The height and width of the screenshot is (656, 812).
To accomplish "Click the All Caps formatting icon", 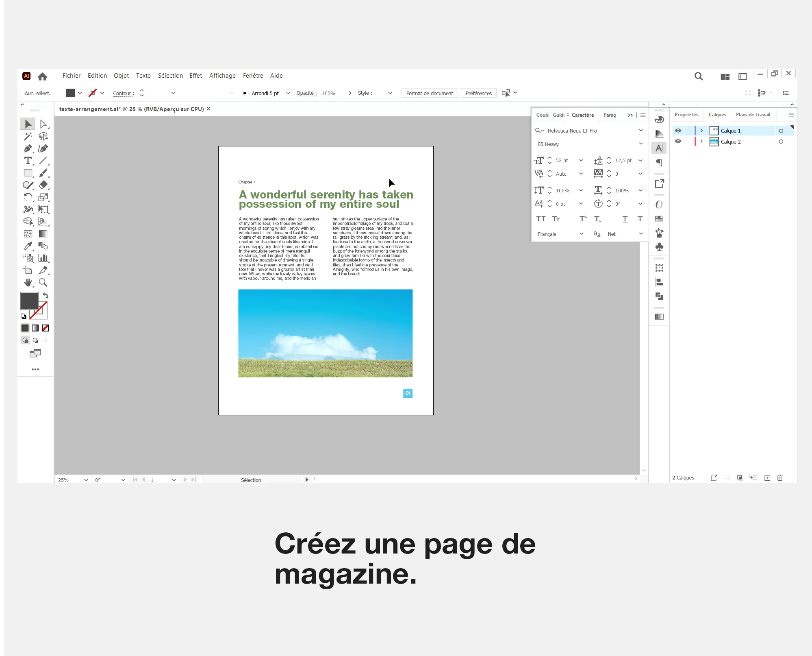I will (541, 219).
